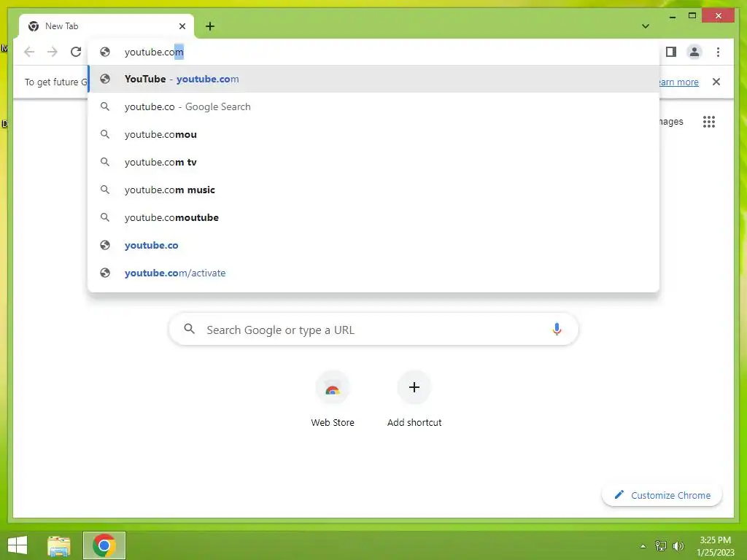
Task: Open the Web Store shortcut
Action: coord(333,399)
